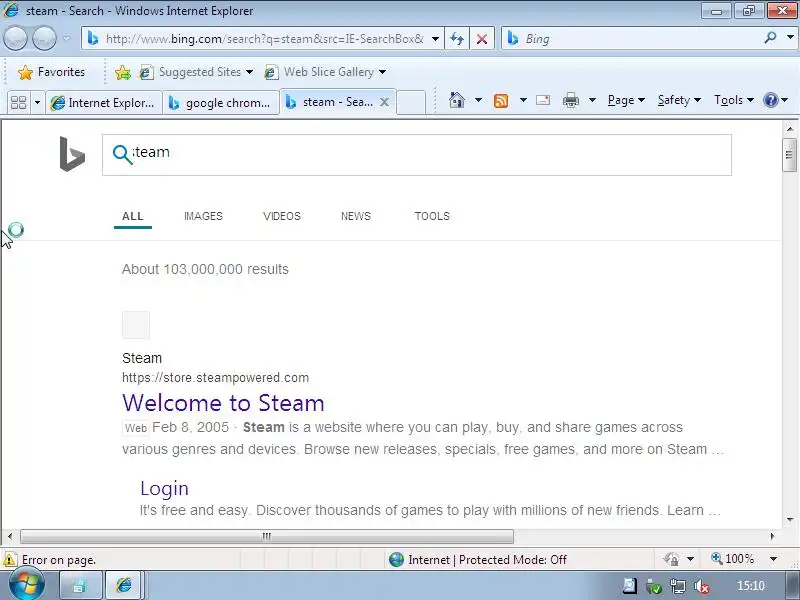This screenshot has height=600, width=800.
Task: Open recent pages dropdown next to Forward
Action: [67, 38]
